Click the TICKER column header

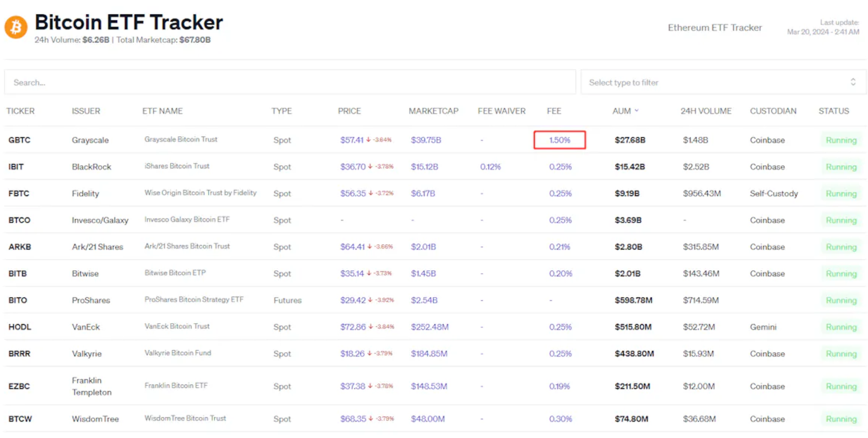pyautogui.click(x=20, y=111)
